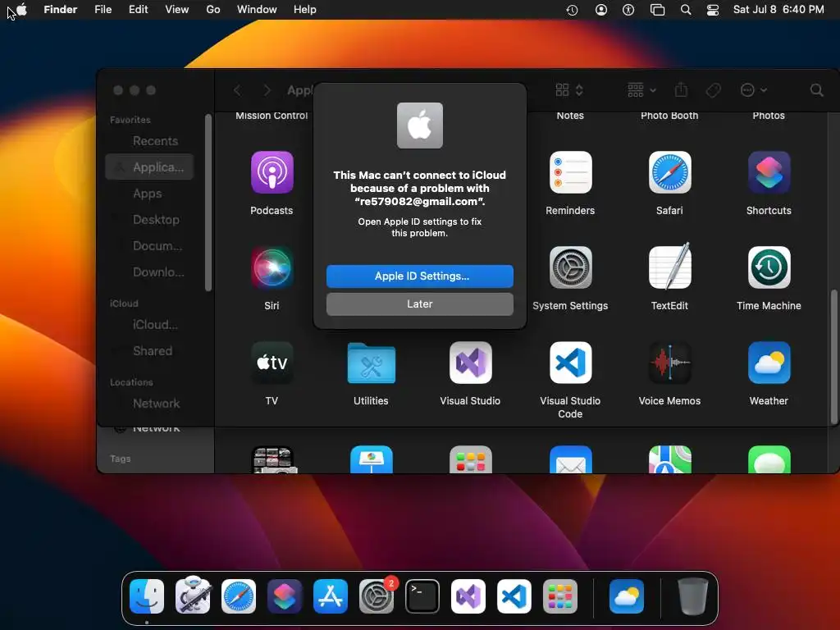Click Finder search magnifier
Viewport: 840px width, 630px height.
[x=816, y=90]
